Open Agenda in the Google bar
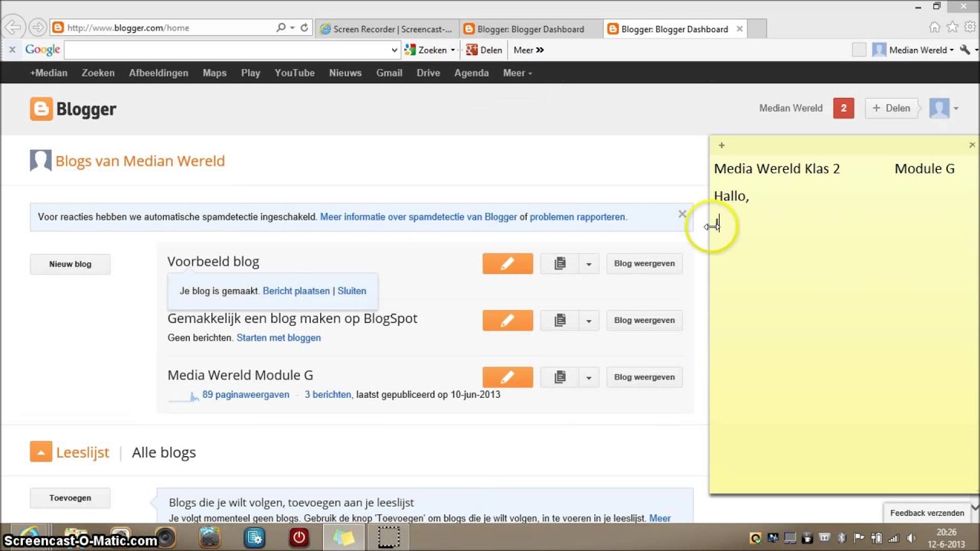Viewport: 980px width, 551px height. 472,73
